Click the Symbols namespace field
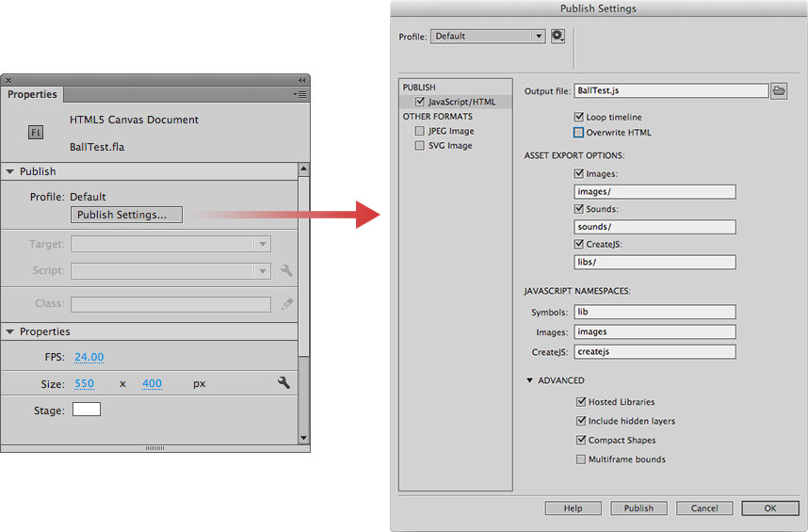The width and height of the screenshot is (808, 532). click(654, 312)
